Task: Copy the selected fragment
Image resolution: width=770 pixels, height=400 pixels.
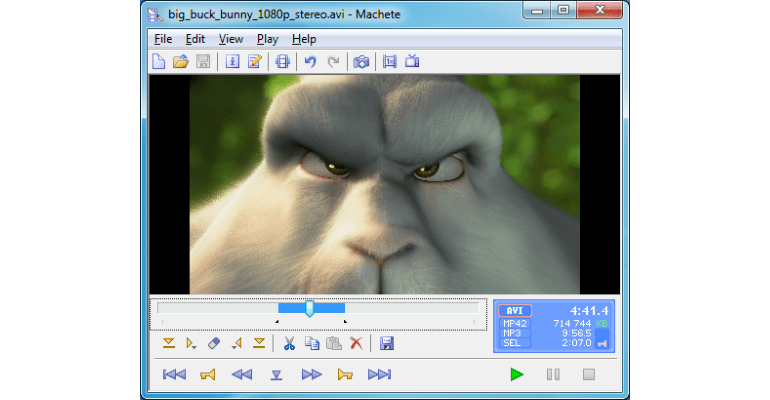Action: [312, 344]
